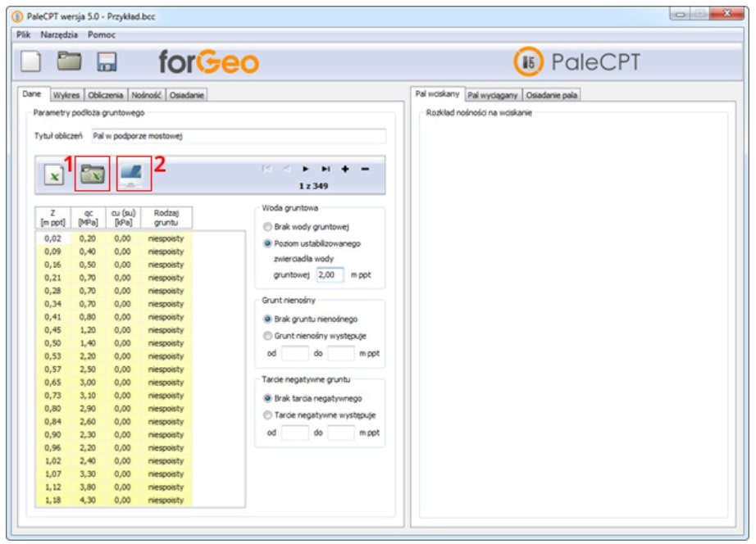Select 'Brak wody gruntowej' option

(x=267, y=227)
